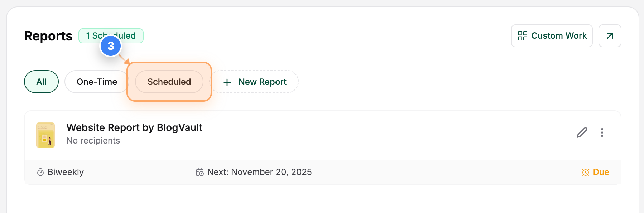Viewport: 644px width, 213px height.
Task: Click the Due status label
Action: coord(601,172)
